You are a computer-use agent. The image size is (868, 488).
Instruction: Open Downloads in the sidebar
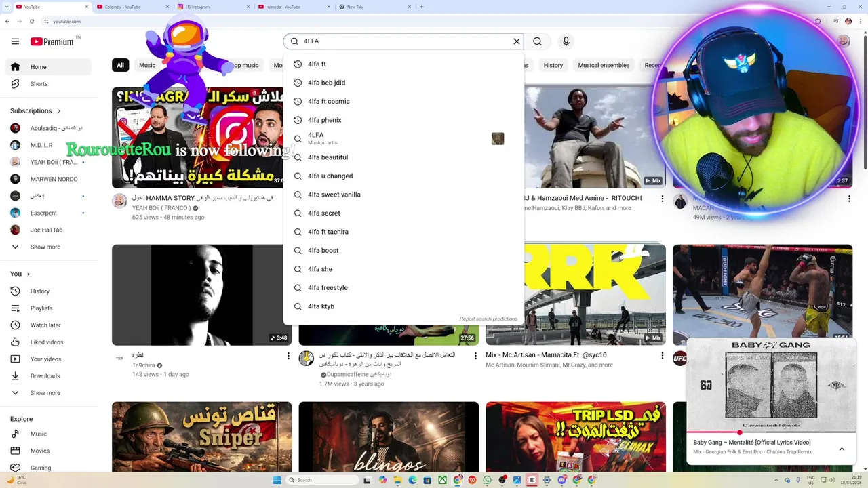pos(48,376)
